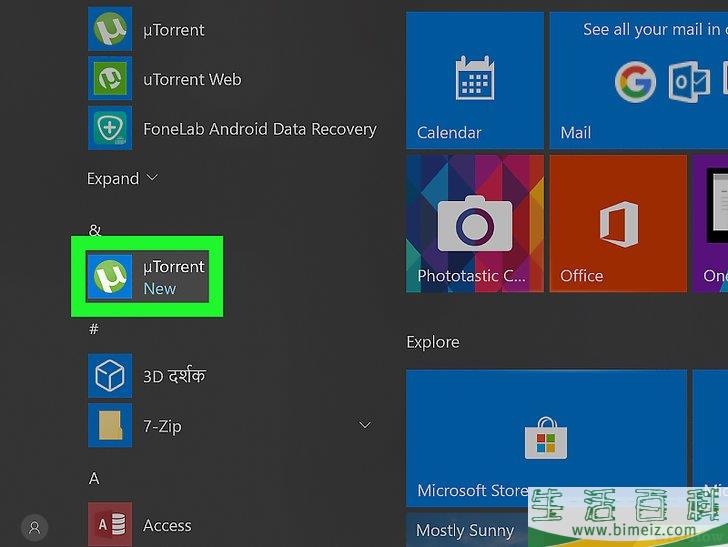
Task: Open the user account icon
Action: [34, 527]
